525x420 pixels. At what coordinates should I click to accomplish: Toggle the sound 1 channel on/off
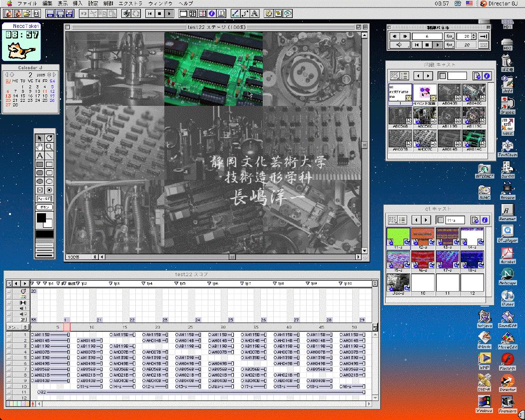pyautogui.click(x=9, y=308)
